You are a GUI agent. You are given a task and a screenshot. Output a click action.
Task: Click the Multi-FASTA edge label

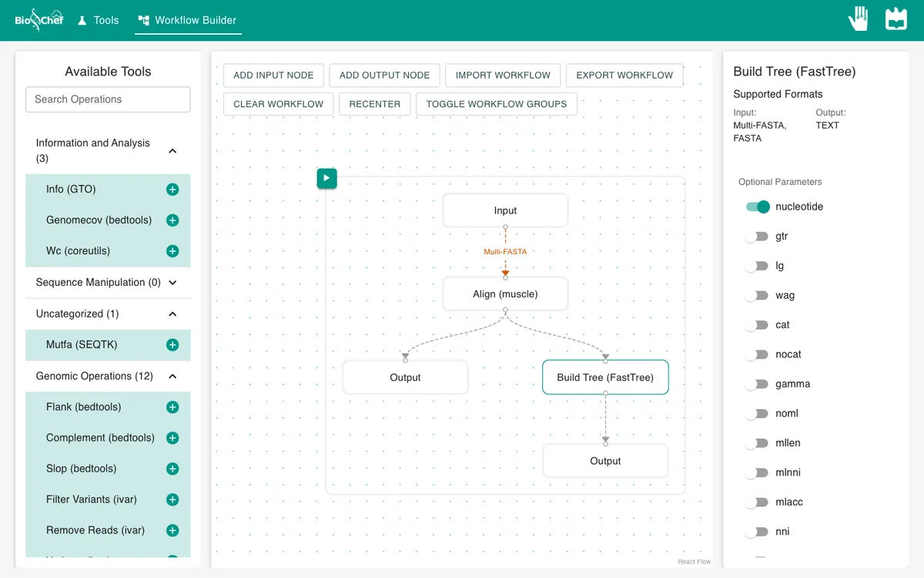505,252
